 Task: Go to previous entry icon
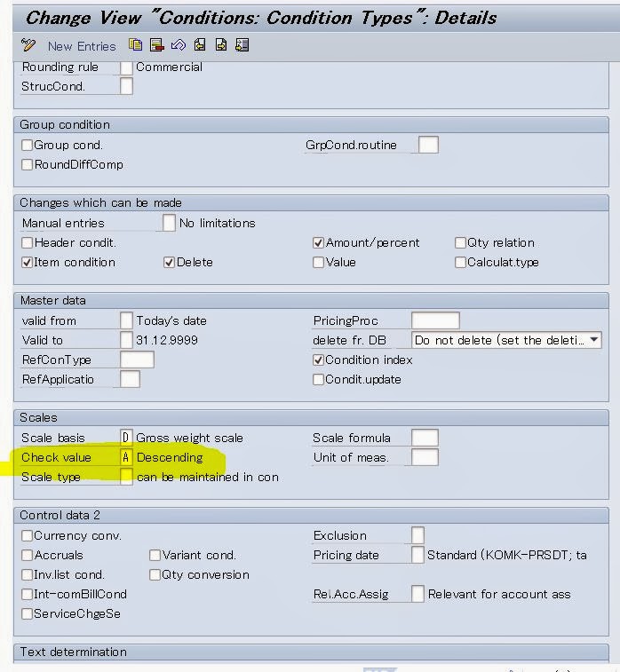coord(200,44)
